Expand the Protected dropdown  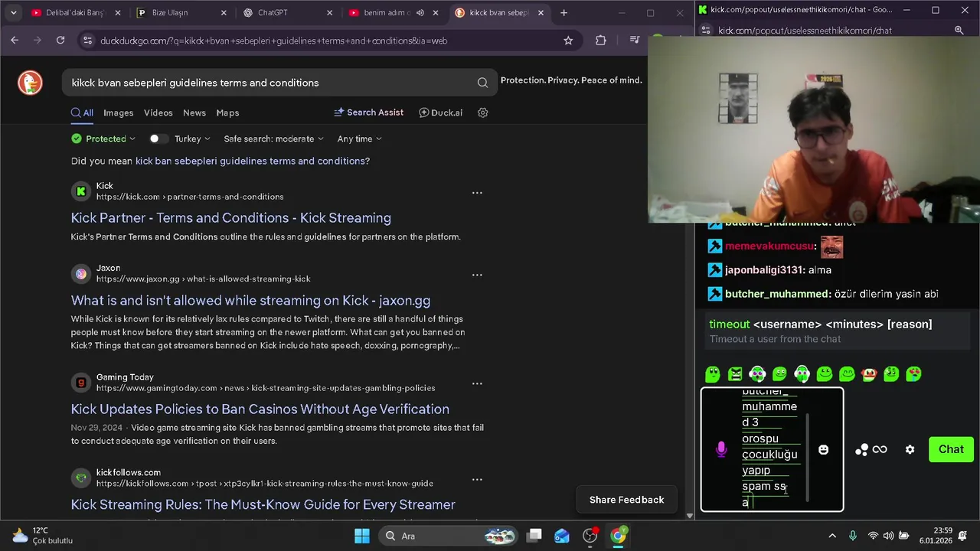(x=103, y=139)
